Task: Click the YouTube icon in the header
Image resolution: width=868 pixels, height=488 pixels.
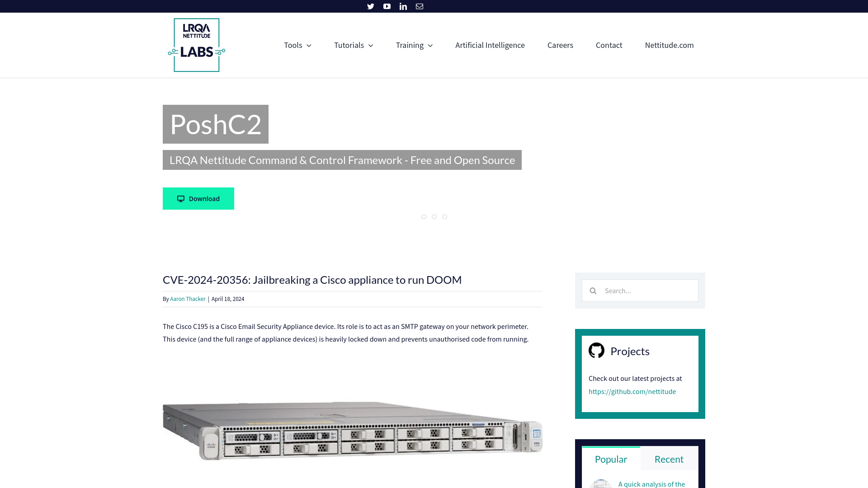Action: (x=387, y=6)
